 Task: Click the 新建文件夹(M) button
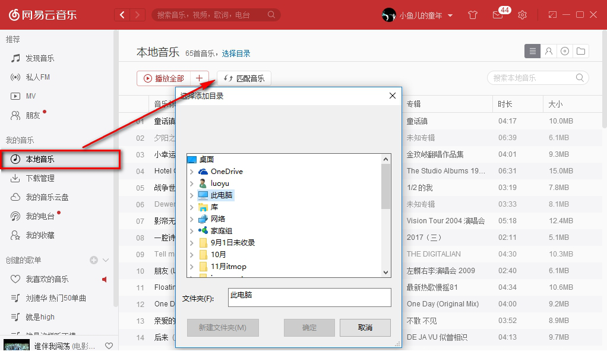pos(223,328)
